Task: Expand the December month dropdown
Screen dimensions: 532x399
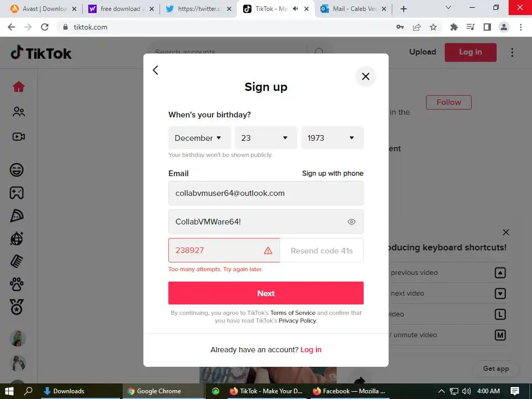Action: pyautogui.click(x=199, y=138)
